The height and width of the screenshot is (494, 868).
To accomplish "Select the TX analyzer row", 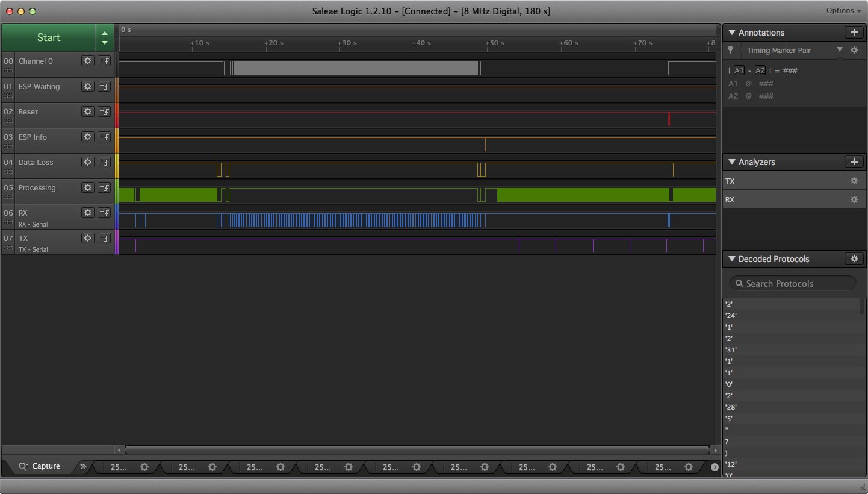I will click(x=794, y=181).
